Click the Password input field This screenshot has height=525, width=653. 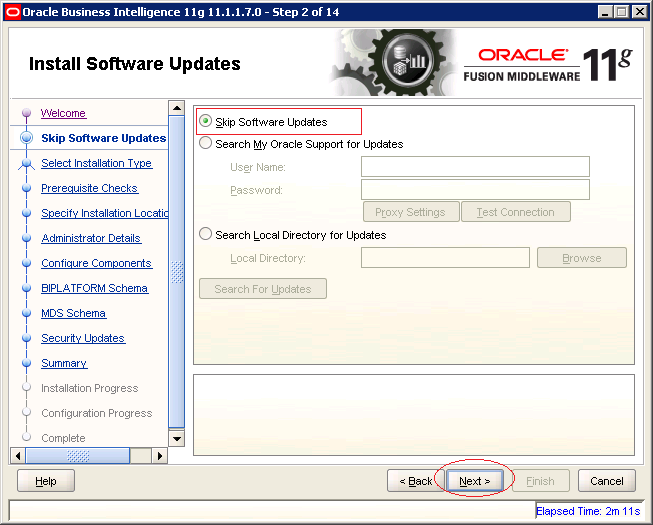click(x=475, y=189)
